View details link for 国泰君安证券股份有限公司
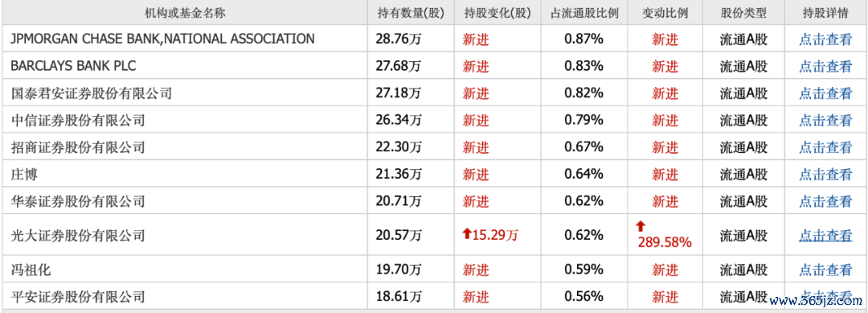 tap(825, 93)
